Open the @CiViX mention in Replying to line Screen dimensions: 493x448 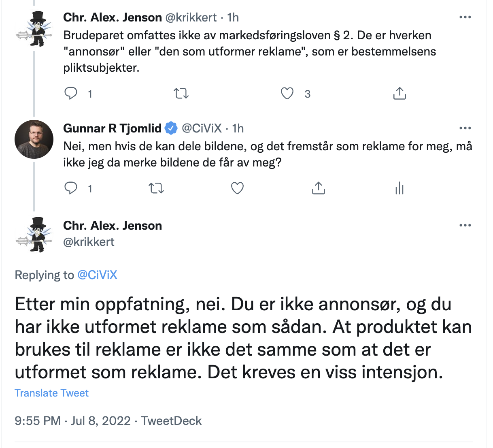98,275
